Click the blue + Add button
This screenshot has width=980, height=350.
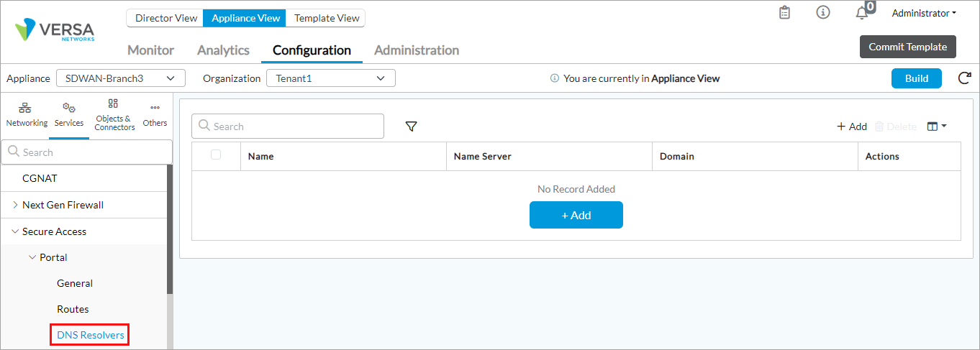(576, 215)
